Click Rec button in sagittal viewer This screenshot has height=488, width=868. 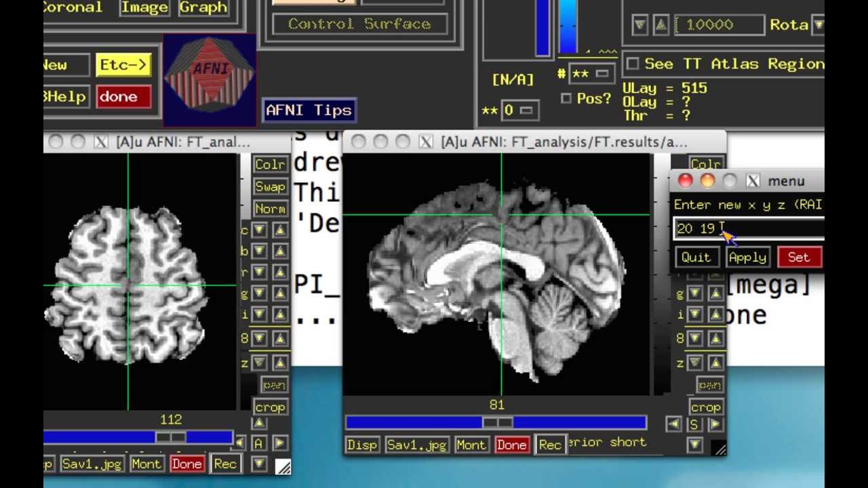click(x=550, y=445)
